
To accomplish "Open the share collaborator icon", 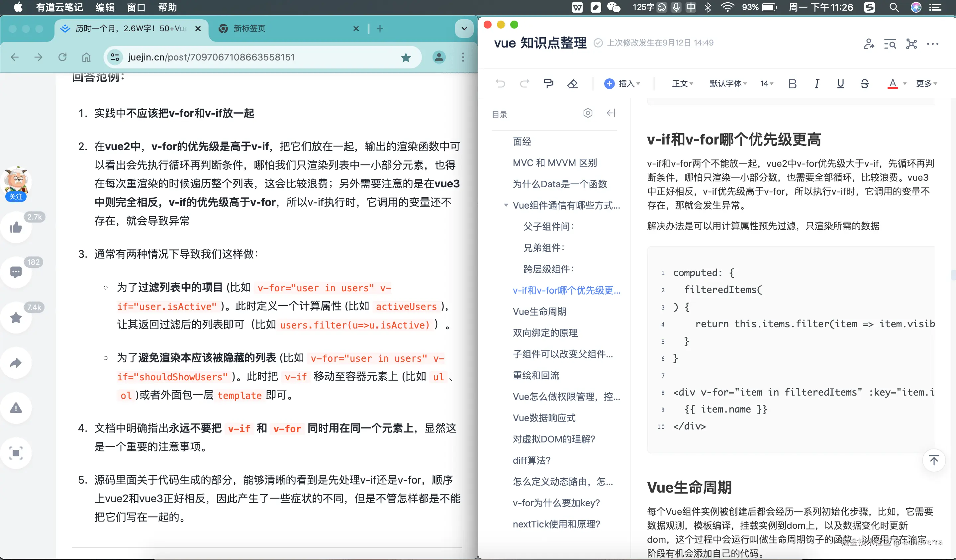I will [869, 44].
